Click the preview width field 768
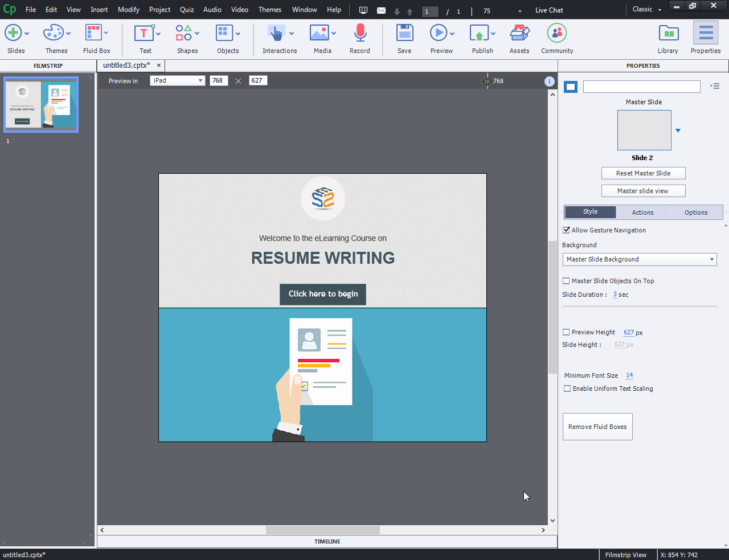The width and height of the screenshot is (729, 560). click(x=219, y=81)
